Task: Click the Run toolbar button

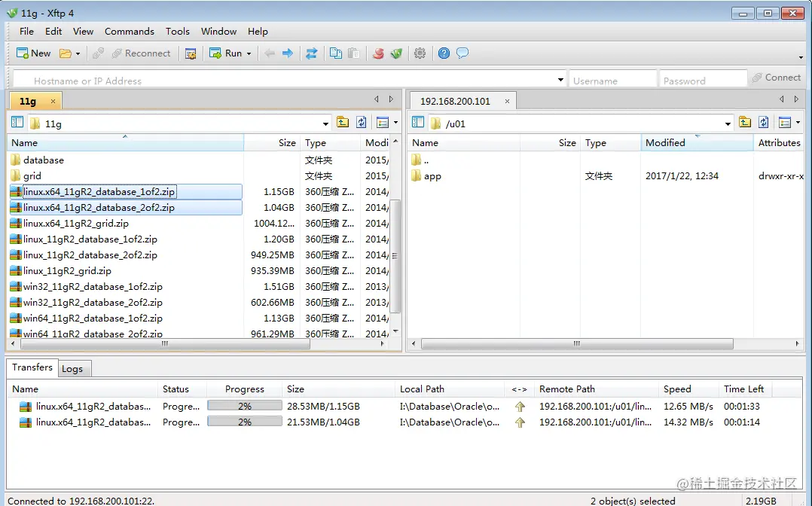Action: click(226, 53)
